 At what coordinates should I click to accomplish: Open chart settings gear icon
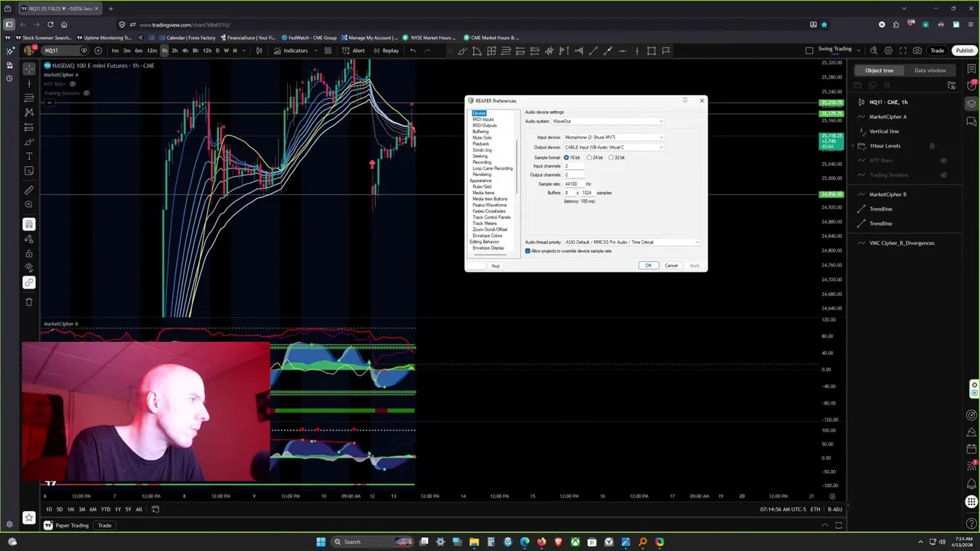coord(888,51)
